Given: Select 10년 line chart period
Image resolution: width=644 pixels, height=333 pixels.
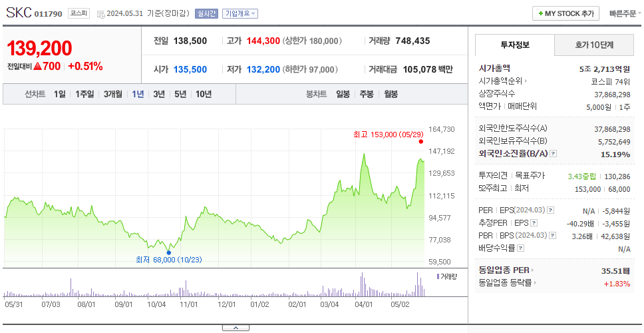Looking at the screenshot, I should (x=204, y=94).
